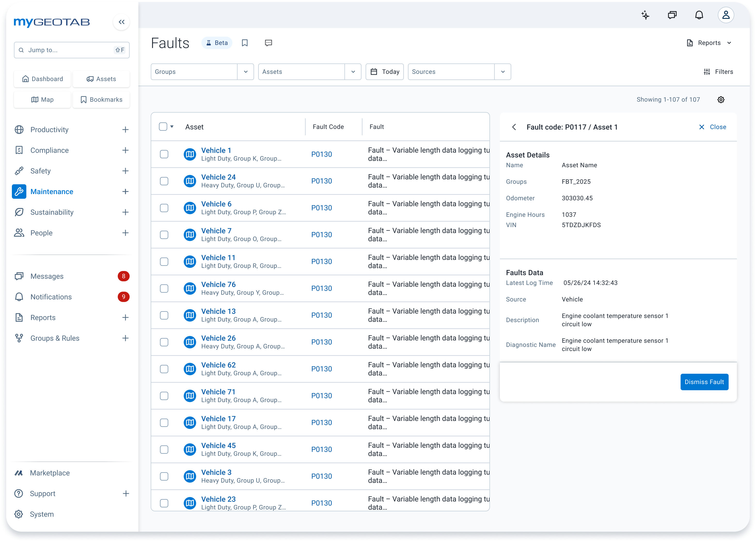Pick the Today date button
The height and width of the screenshot is (542, 756).
pos(384,72)
